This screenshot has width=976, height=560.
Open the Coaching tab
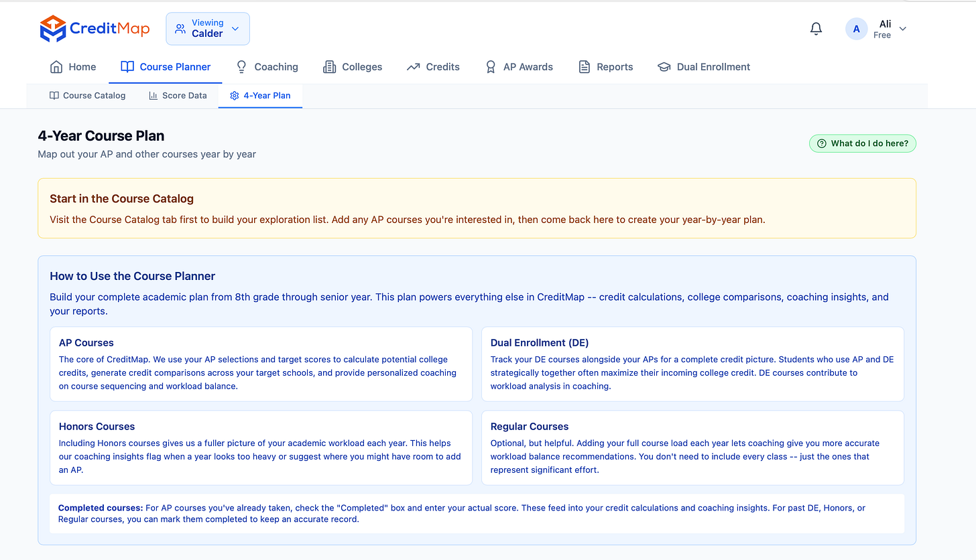point(267,67)
